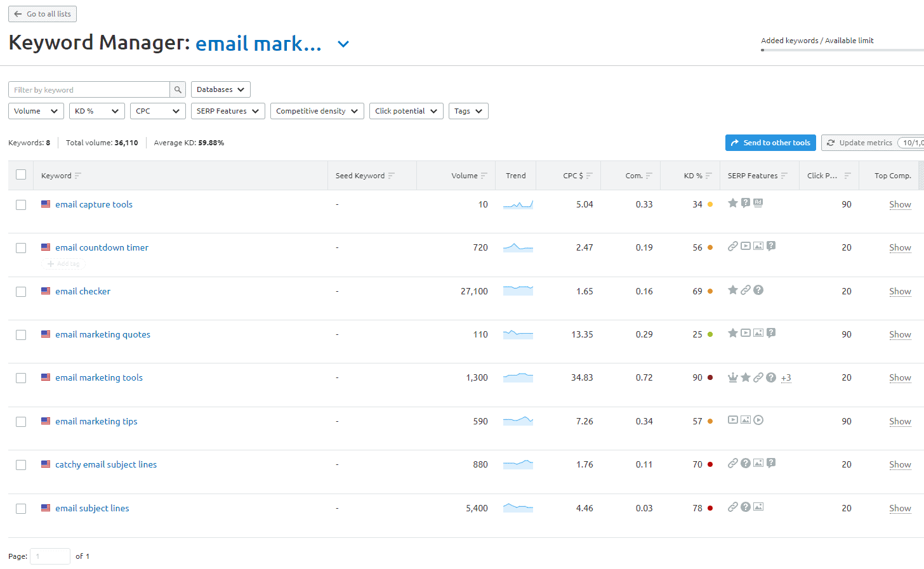Click the image pack icon for email countdown timer

coord(758,246)
